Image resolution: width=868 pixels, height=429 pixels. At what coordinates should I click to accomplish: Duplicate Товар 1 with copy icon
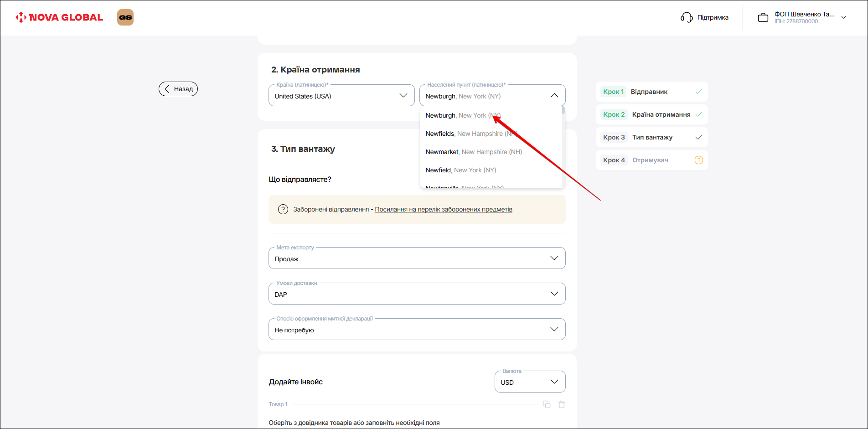[547, 404]
